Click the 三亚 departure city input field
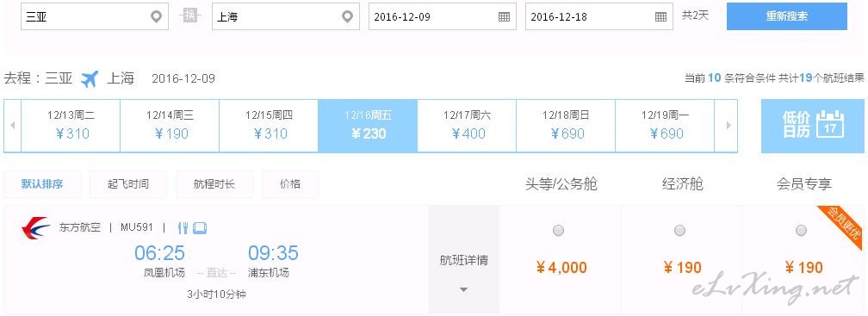Screen dimensions: 868x316 95,16
